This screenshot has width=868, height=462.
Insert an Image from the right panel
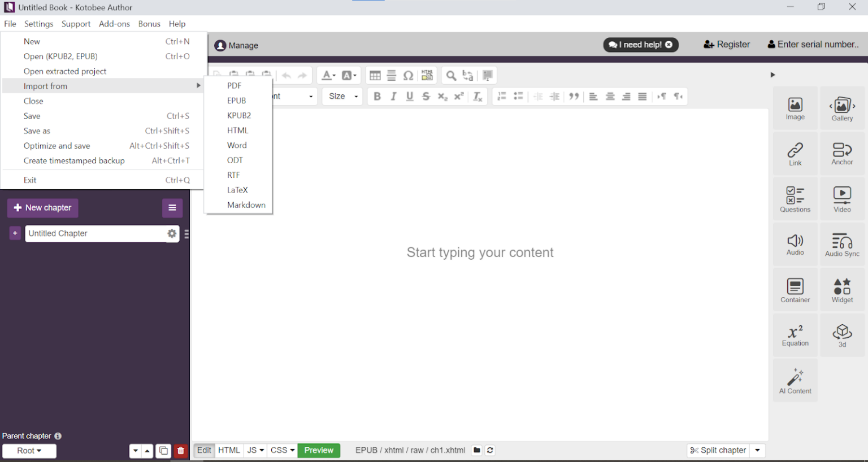click(795, 108)
